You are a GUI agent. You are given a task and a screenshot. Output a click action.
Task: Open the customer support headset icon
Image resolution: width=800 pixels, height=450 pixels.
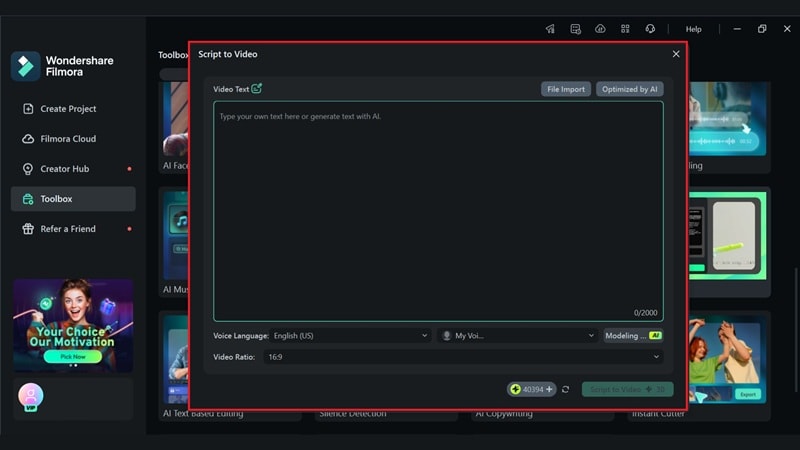(650, 29)
